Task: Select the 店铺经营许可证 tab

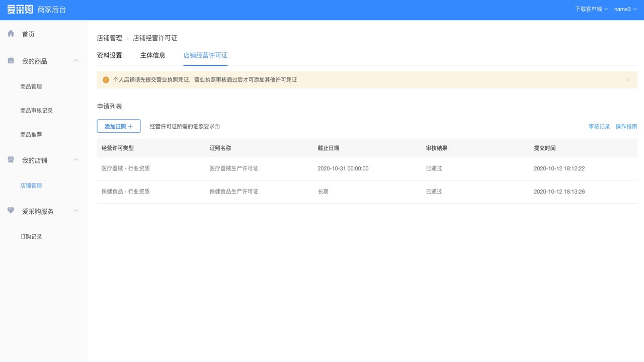Action: pyautogui.click(x=205, y=55)
